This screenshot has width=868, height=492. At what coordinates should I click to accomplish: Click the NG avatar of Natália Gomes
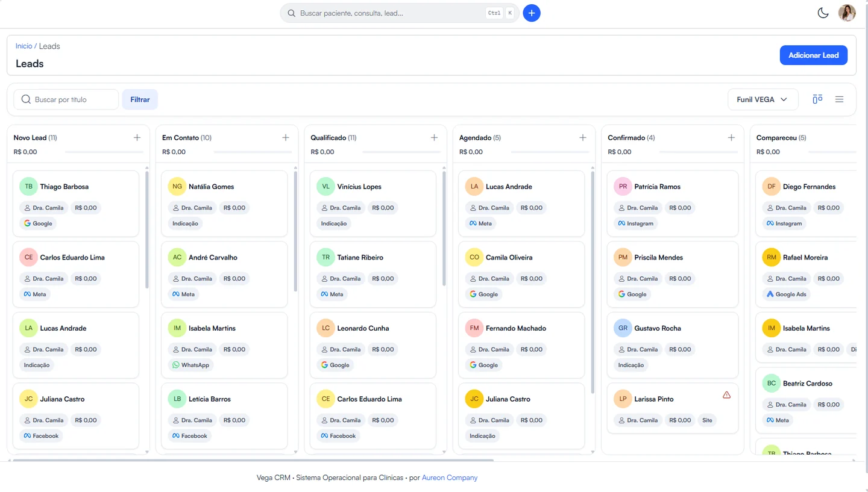[177, 187]
